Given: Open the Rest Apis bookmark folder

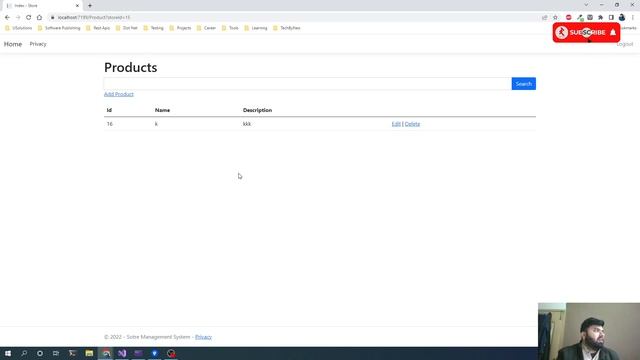Looking at the screenshot, I should pos(98,28).
